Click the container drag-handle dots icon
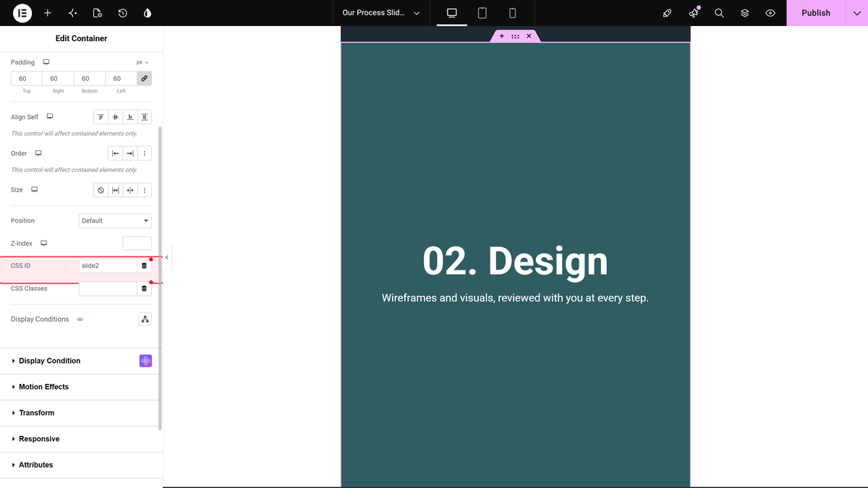This screenshot has width=868, height=488. point(515,36)
